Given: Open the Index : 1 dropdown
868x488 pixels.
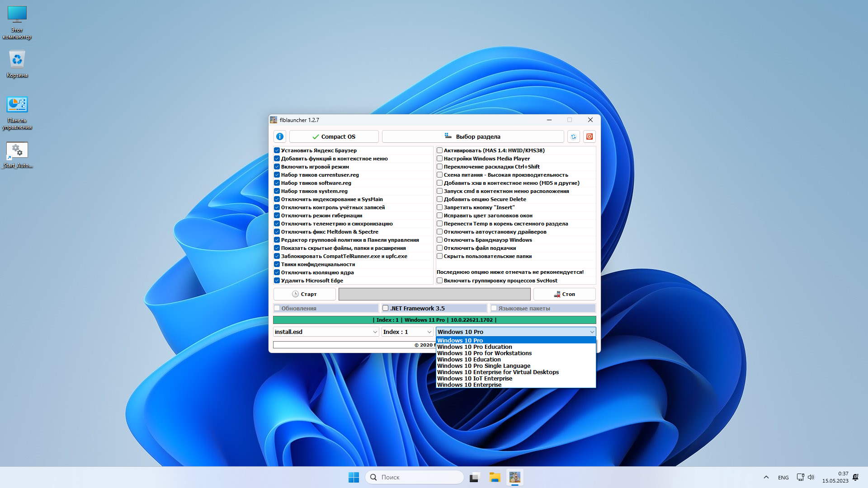Looking at the screenshot, I should [429, 332].
